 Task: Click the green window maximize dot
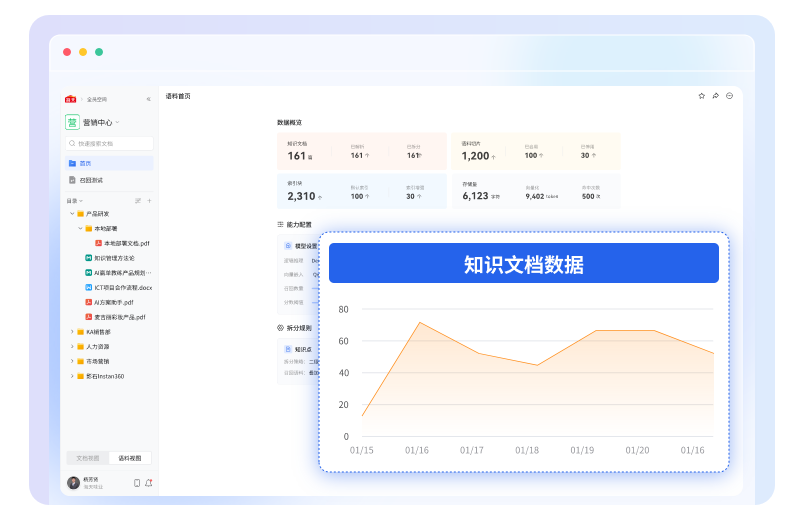[99, 52]
